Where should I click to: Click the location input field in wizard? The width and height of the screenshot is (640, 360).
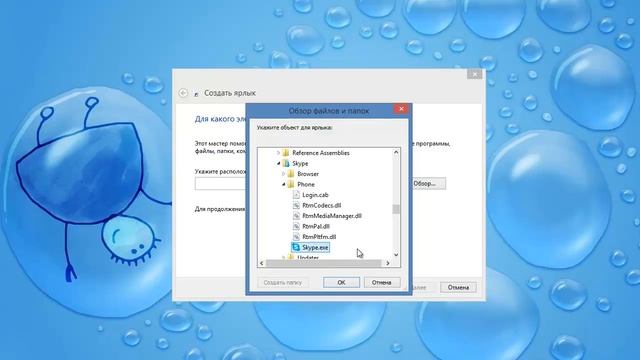pyautogui.click(x=220, y=184)
